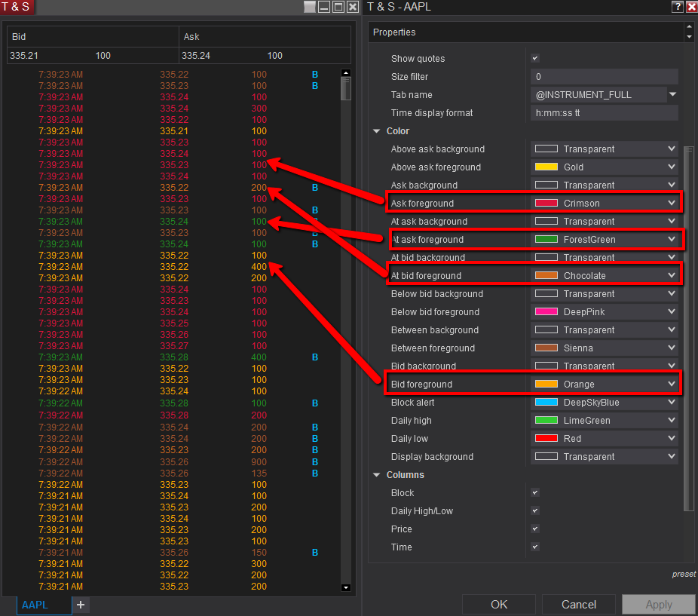
Task: Open At bid foreground Chocolate dropdown
Action: (x=605, y=276)
